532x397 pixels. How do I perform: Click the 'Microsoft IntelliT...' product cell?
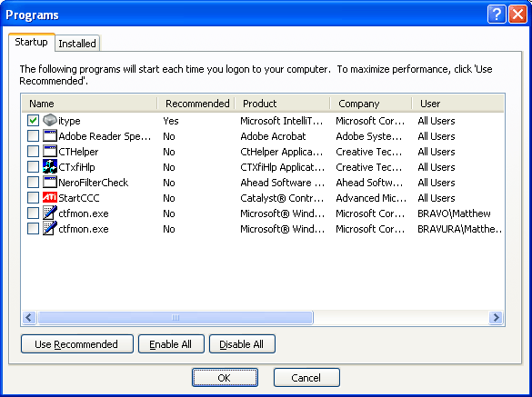click(282, 121)
